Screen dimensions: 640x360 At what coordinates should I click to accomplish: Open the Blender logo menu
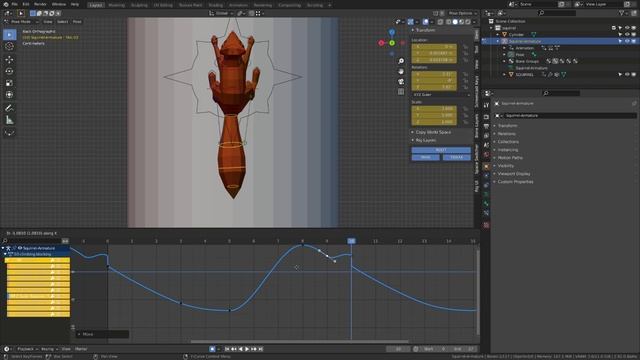pyautogui.click(x=6, y=4)
